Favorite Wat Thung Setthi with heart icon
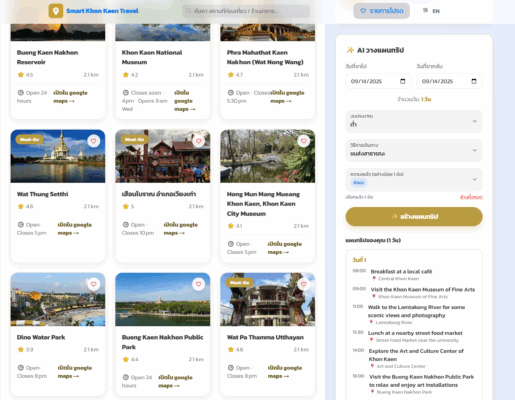This screenshot has width=515, height=400. tap(94, 141)
